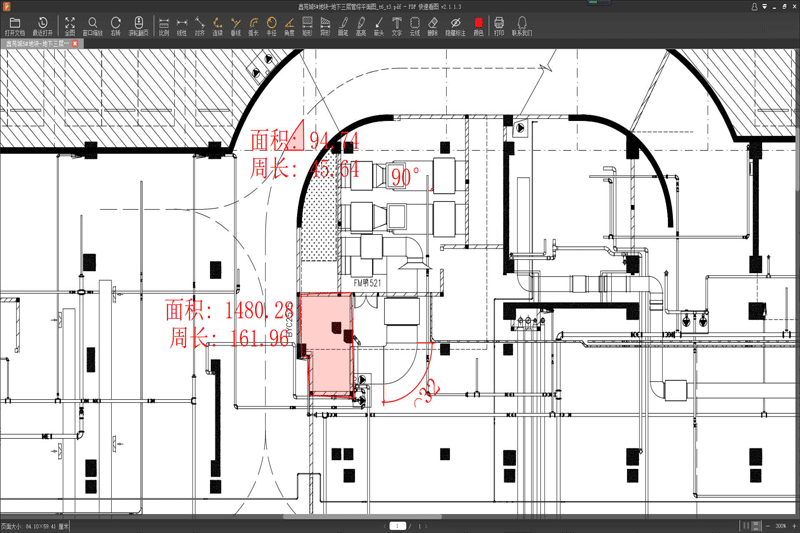Image resolution: width=800 pixels, height=533 pixels.
Task: Select the eraser delete tool (删除)
Action: pyautogui.click(x=433, y=26)
